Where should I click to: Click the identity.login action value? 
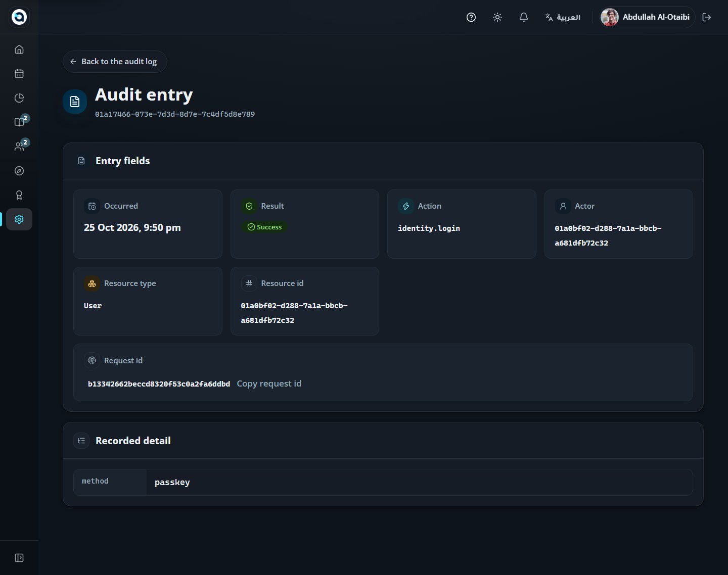429,228
